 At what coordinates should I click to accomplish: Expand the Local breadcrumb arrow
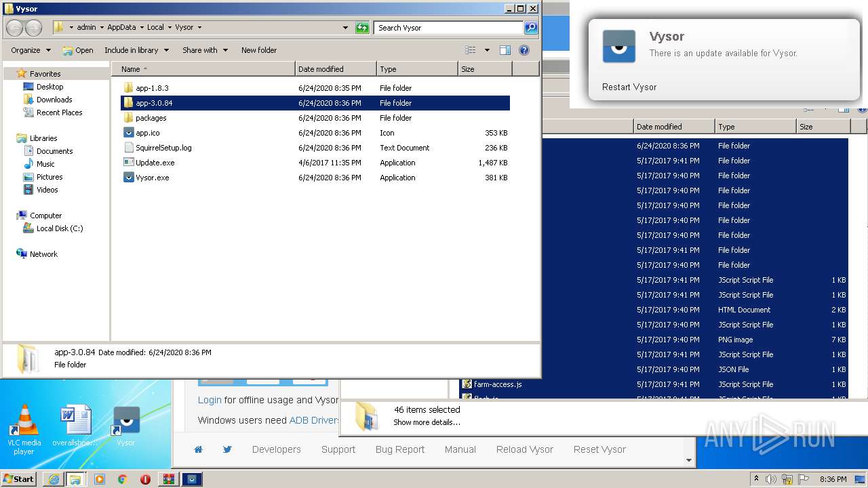(170, 28)
